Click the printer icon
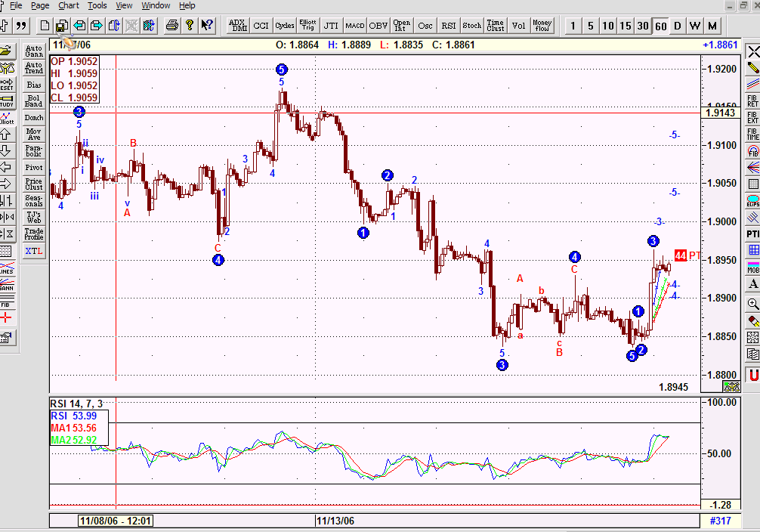 coord(171,26)
